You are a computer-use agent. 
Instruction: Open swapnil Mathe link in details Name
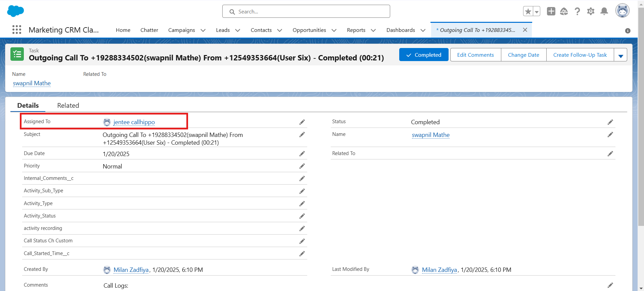coord(431,135)
